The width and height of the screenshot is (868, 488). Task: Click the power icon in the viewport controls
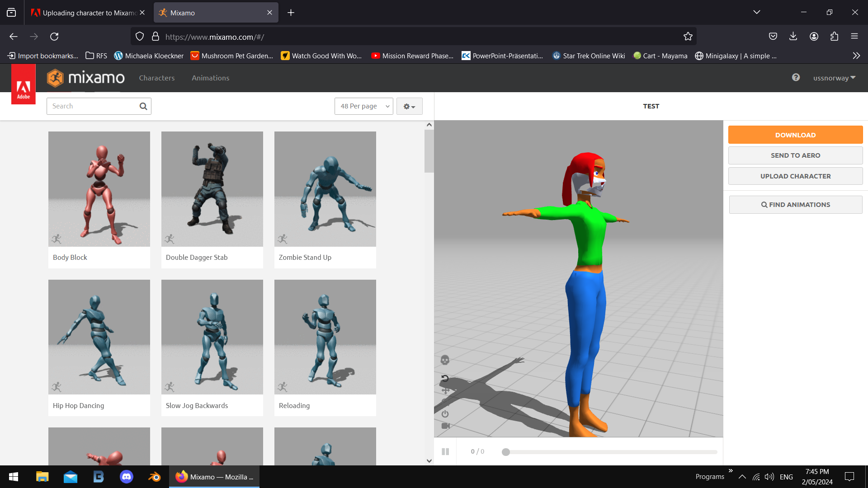point(445,413)
